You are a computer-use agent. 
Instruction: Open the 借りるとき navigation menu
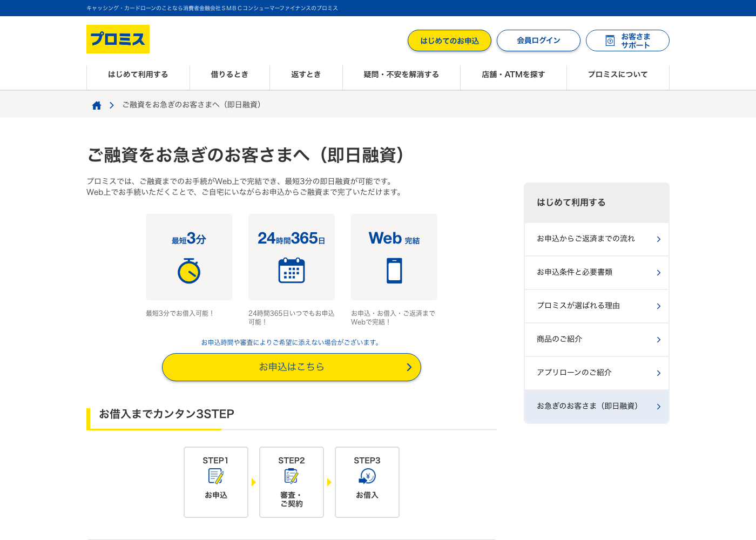click(x=230, y=75)
